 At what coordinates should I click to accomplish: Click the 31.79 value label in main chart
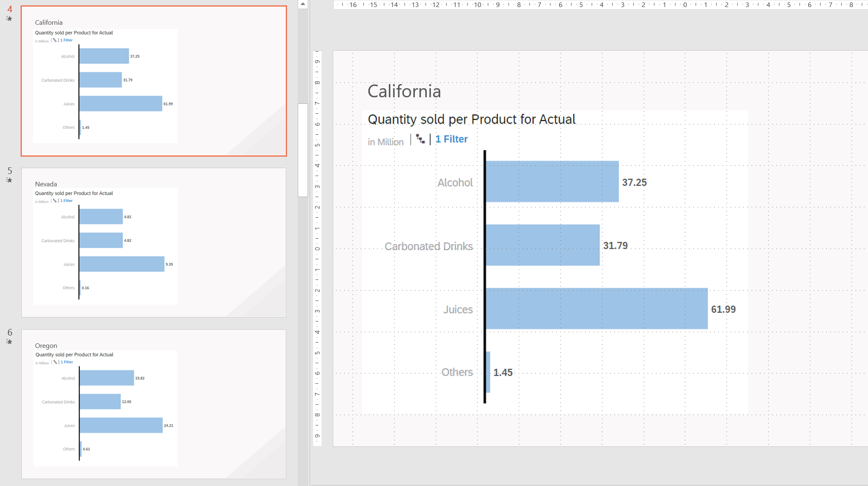pyautogui.click(x=615, y=246)
